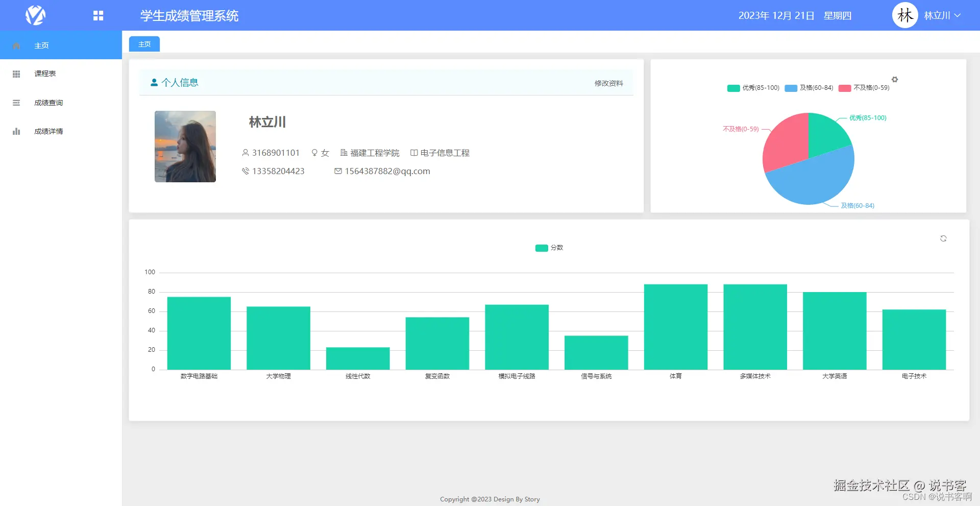
Task: Click the Copyright @2023 Design By Story footer
Action: (x=490, y=499)
